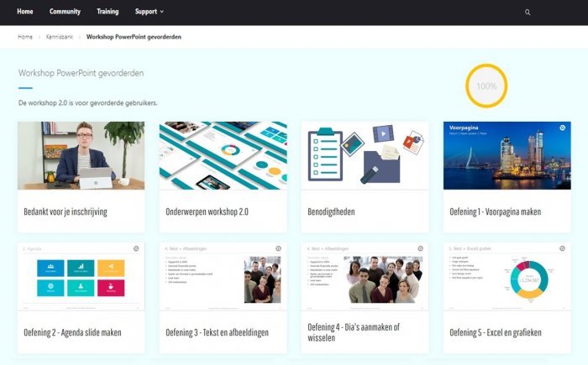Select Oefening 5 - Excel en grafieken title

tap(496, 332)
